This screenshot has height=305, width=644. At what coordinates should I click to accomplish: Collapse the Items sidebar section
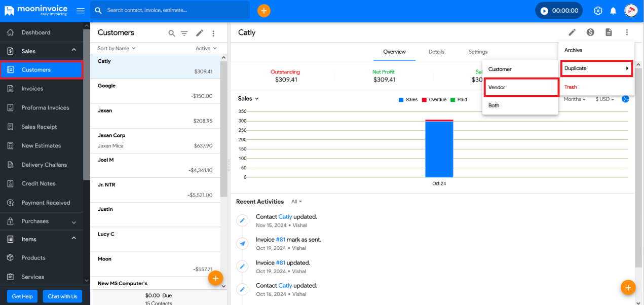(x=74, y=239)
